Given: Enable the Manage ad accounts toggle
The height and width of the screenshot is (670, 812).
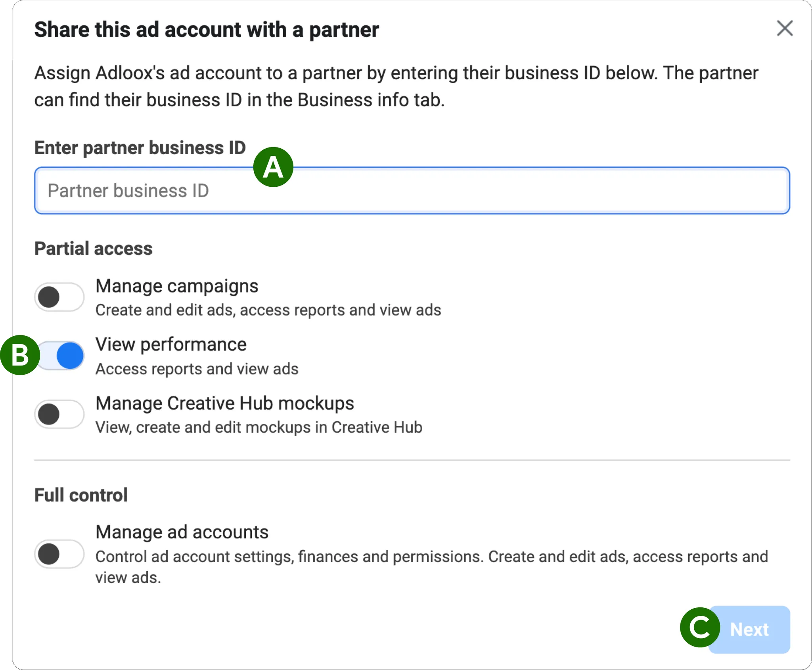Looking at the screenshot, I should point(59,554).
